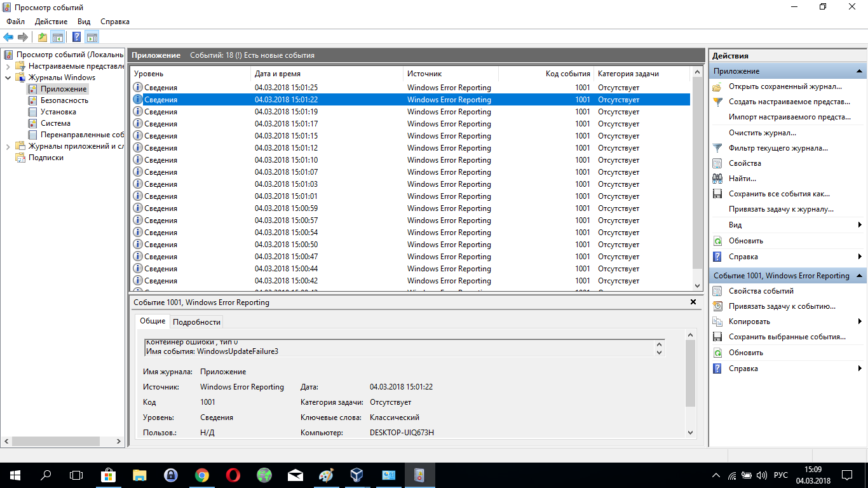Open Task View on the taskbar

pyautogui.click(x=76, y=475)
